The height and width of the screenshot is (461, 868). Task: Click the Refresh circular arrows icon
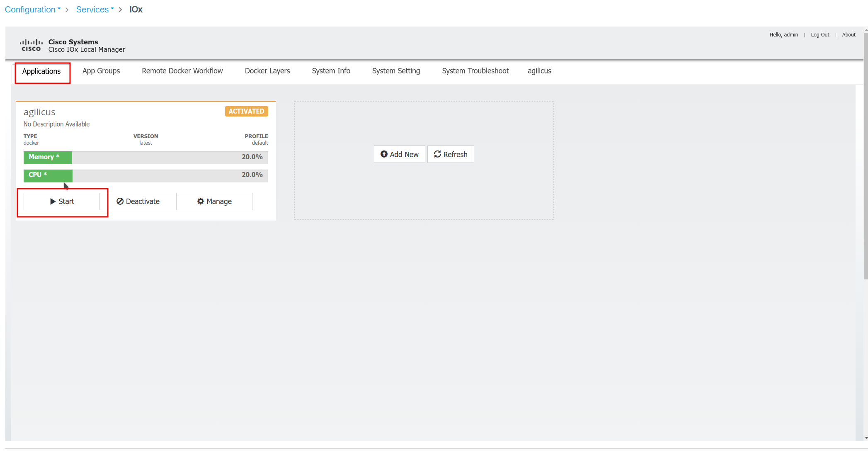pyautogui.click(x=437, y=154)
